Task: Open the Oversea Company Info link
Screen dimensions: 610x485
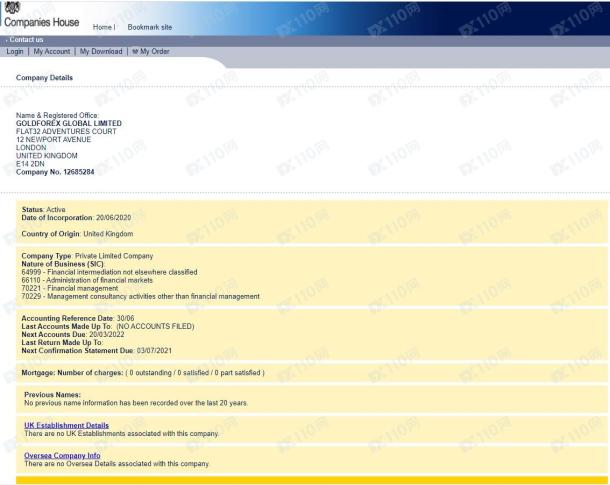Action: click(62, 456)
